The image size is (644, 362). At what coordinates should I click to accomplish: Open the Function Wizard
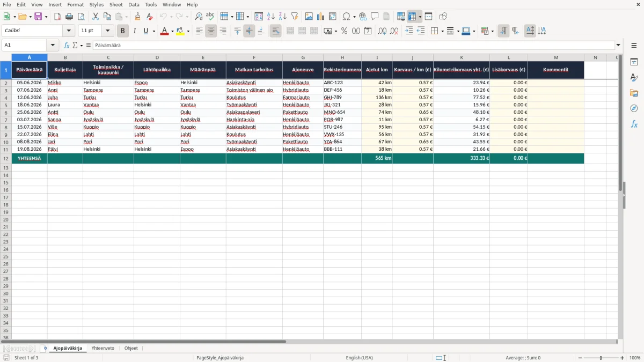(x=67, y=46)
